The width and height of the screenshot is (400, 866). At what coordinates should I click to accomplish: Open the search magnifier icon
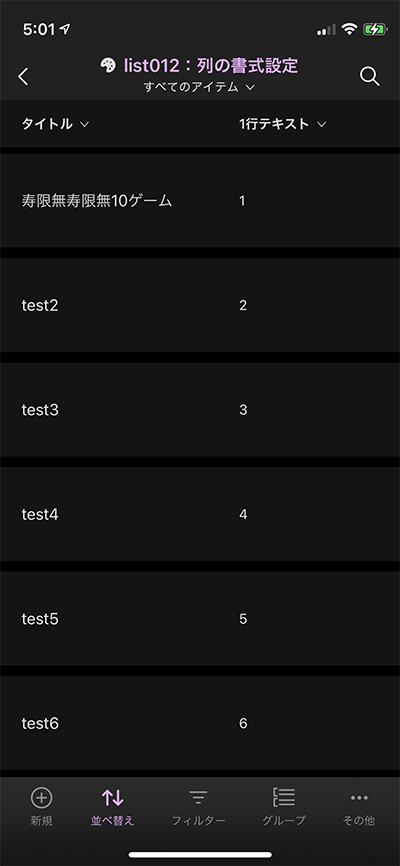[x=370, y=77]
